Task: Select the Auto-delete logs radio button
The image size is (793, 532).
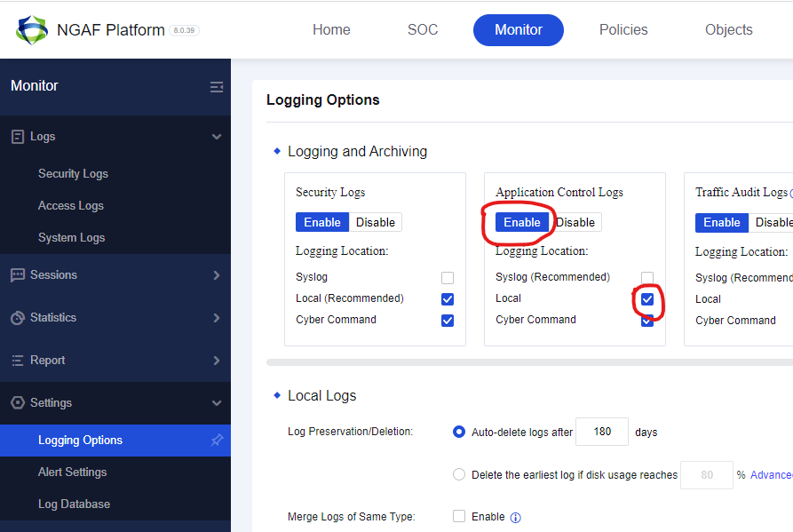Action: click(x=458, y=432)
